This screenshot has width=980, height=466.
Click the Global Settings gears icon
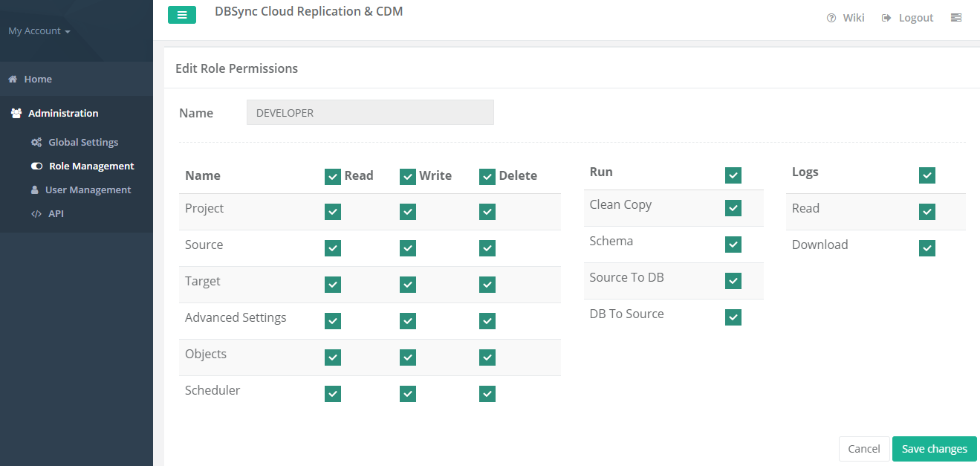click(x=36, y=143)
